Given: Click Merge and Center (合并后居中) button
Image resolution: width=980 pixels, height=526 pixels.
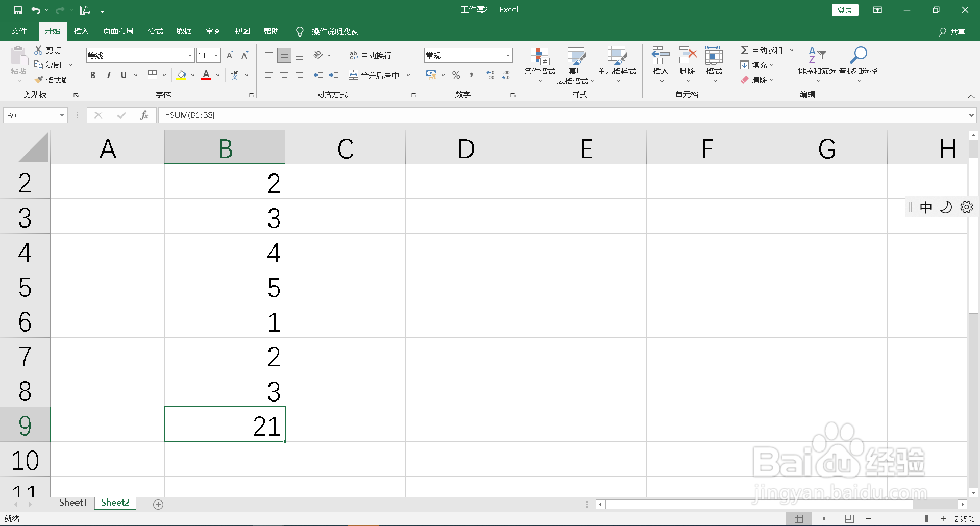Looking at the screenshot, I should pyautogui.click(x=374, y=75).
